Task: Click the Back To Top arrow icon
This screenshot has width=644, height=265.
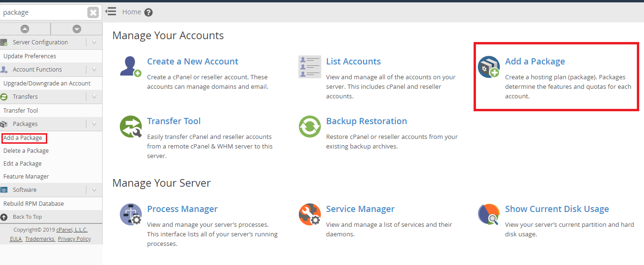Action: pos(4,217)
